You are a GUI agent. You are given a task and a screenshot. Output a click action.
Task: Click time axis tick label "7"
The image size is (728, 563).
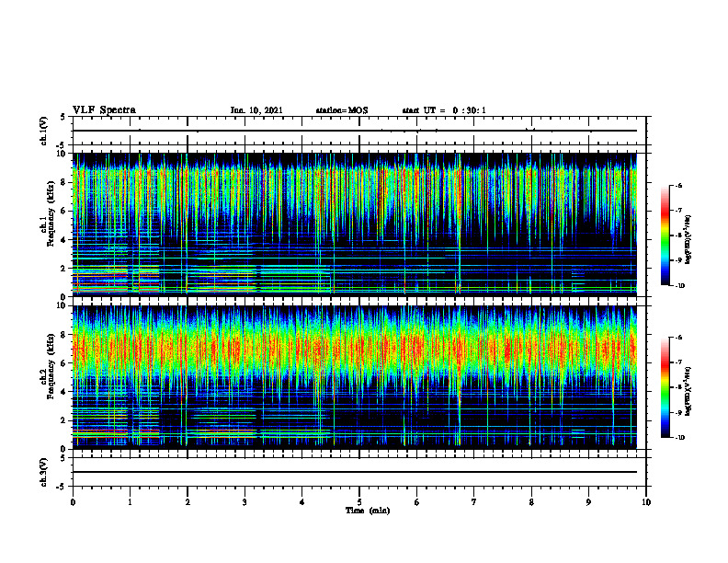click(x=474, y=502)
